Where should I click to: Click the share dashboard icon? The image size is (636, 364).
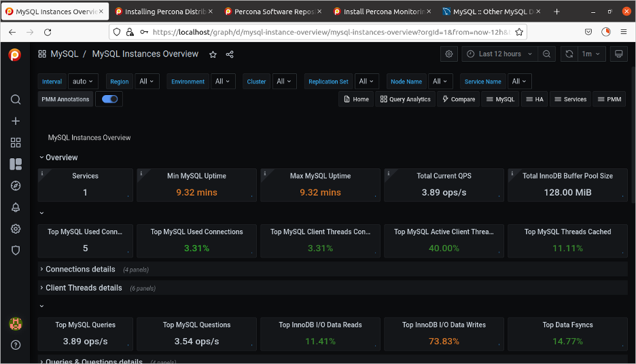tap(230, 54)
